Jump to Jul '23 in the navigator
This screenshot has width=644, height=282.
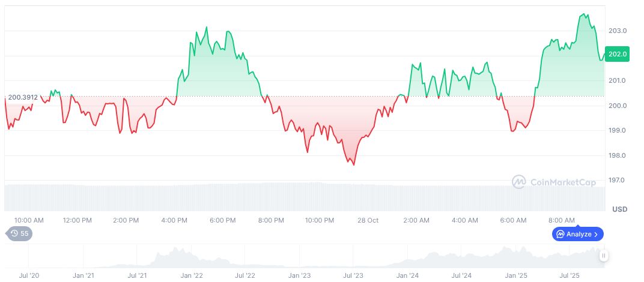tap(353, 275)
